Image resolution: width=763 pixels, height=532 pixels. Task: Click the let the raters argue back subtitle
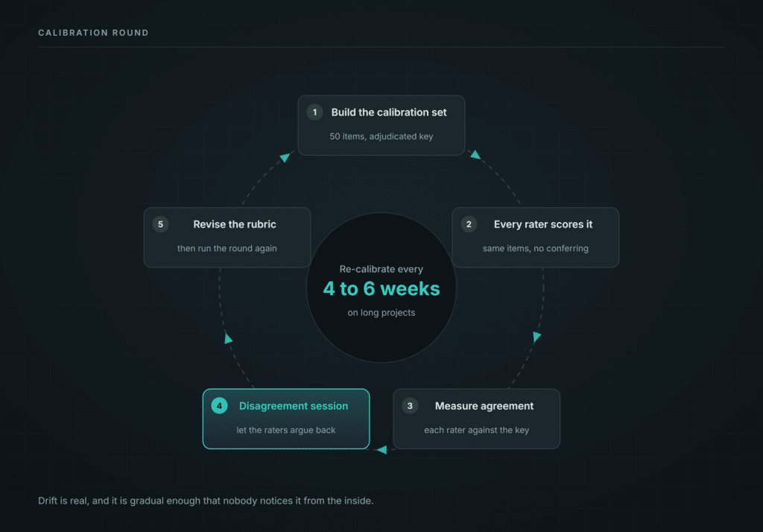(x=286, y=430)
